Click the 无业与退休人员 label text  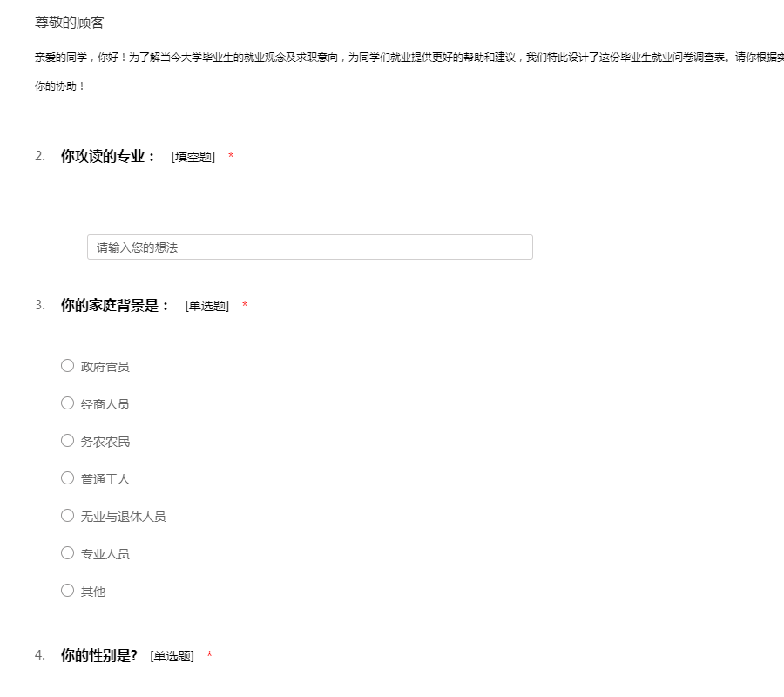click(124, 518)
